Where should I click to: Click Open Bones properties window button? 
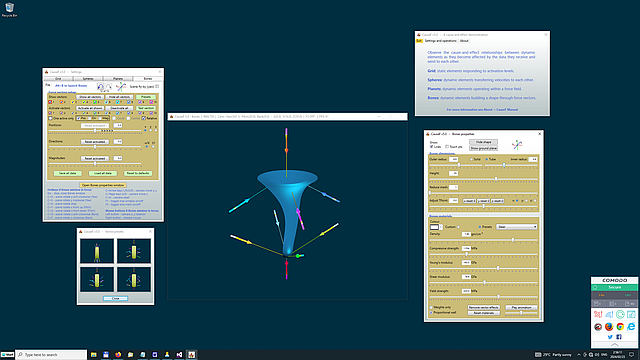coord(103,185)
